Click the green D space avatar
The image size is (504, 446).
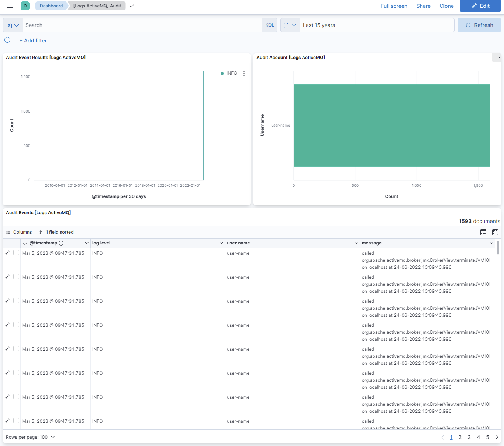tap(25, 6)
